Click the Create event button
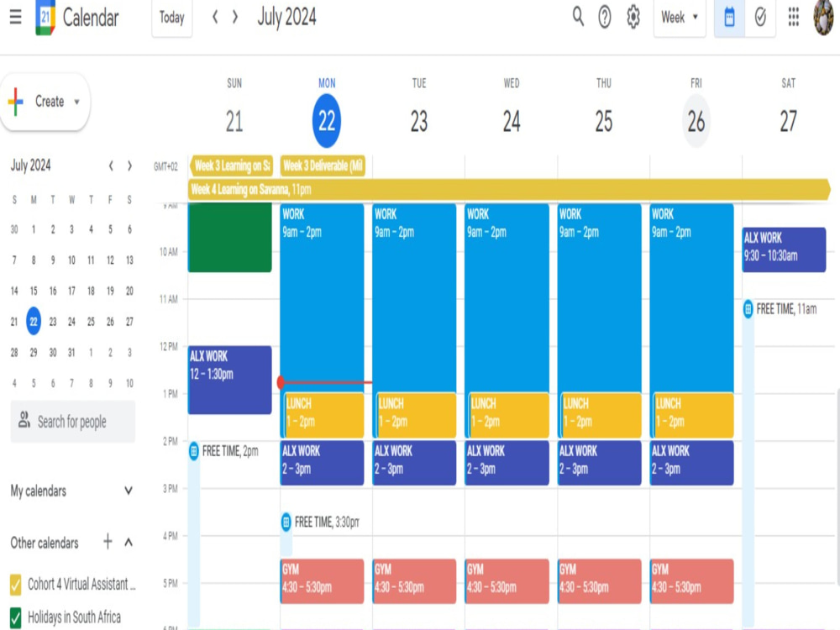The image size is (840, 630). (45, 102)
